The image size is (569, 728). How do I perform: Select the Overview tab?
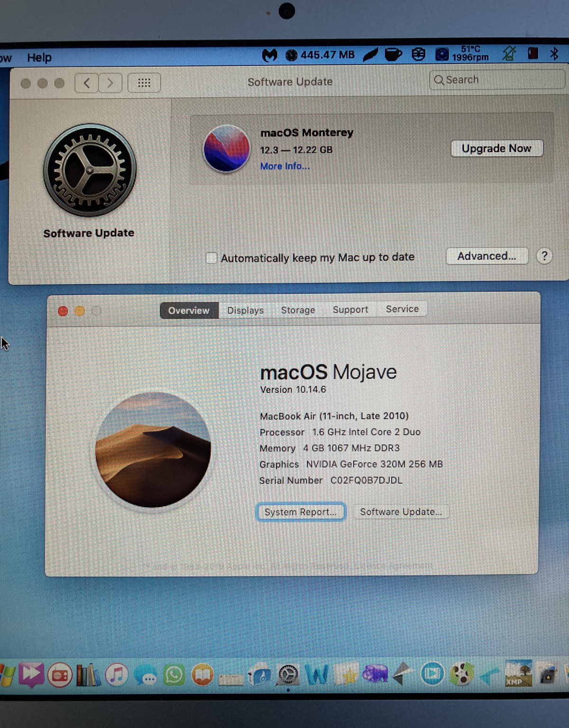[x=189, y=310]
